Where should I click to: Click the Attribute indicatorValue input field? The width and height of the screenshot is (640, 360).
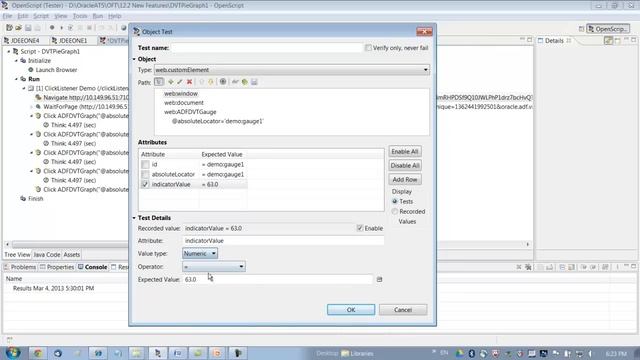click(283, 241)
